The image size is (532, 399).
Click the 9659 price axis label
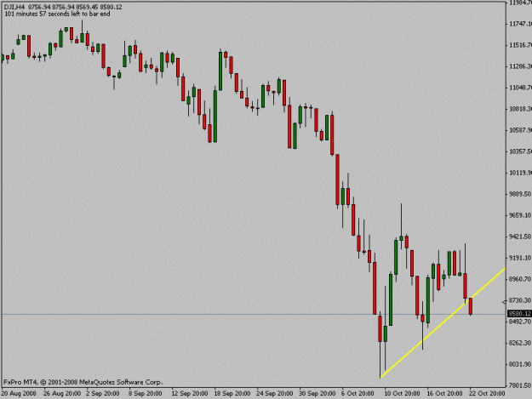pyautogui.click(x=520, y=215)
